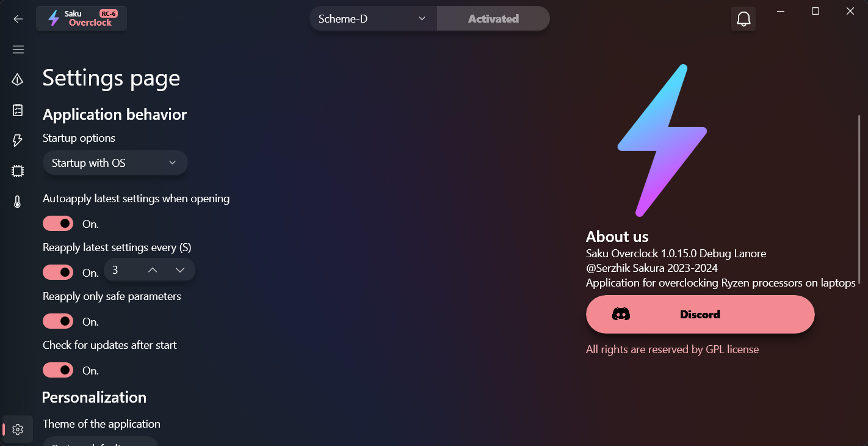Open the notifications bell
This screenshot has width=868, height=446.
743,19
